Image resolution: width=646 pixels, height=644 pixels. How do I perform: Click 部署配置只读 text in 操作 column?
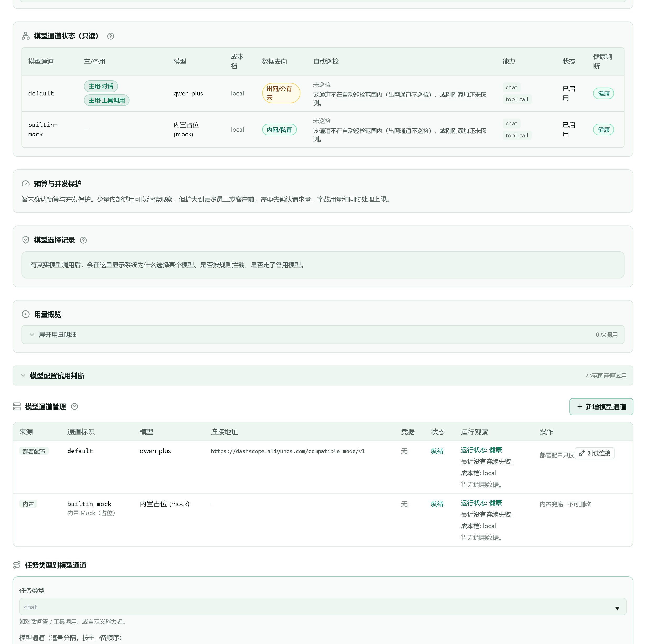(557, 455)
